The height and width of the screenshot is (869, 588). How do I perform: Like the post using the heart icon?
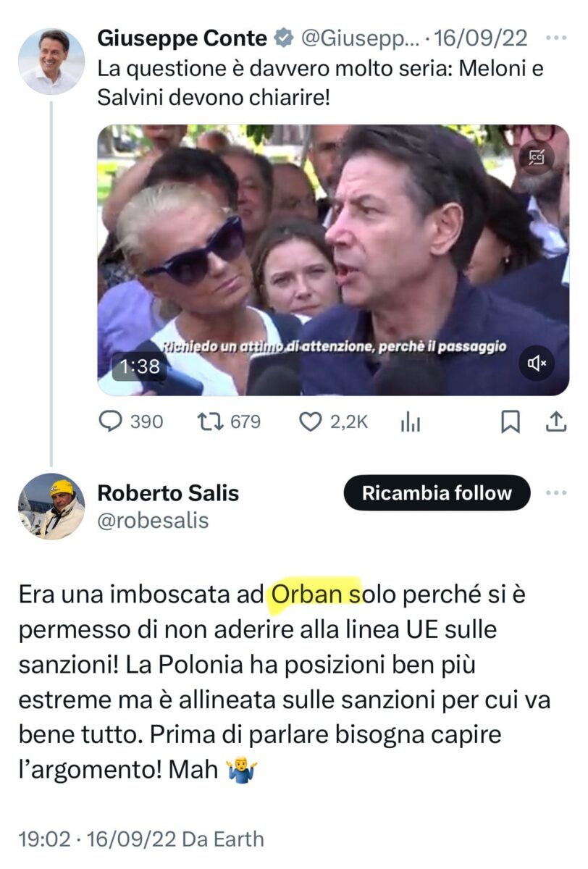pyautogui.click(x=310, y=422)
